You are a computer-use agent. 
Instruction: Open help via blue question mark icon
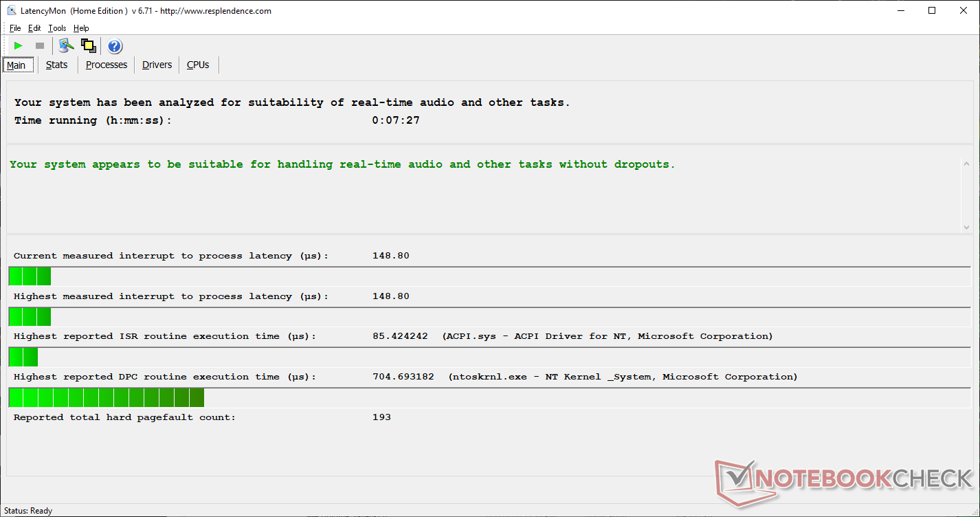[x=115, y=46]
